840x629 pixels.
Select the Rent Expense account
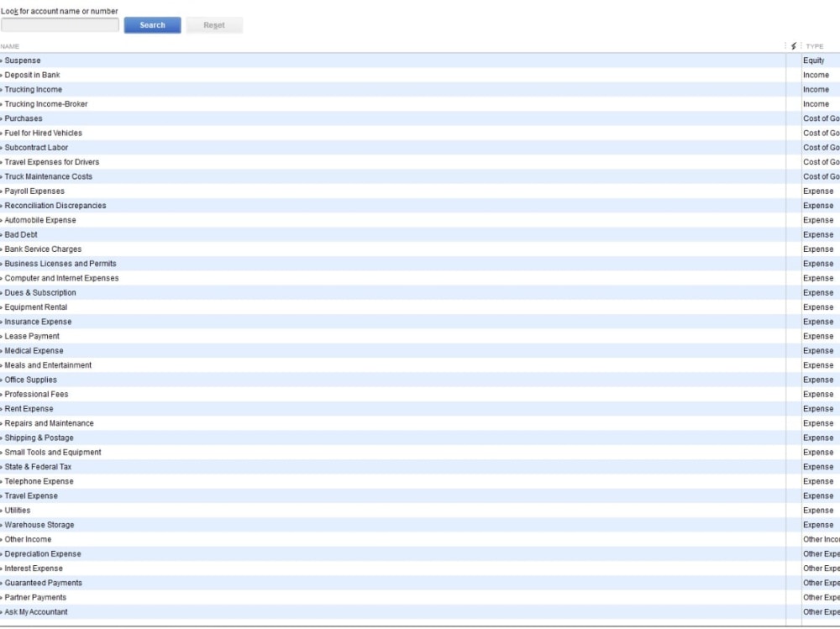29,408
